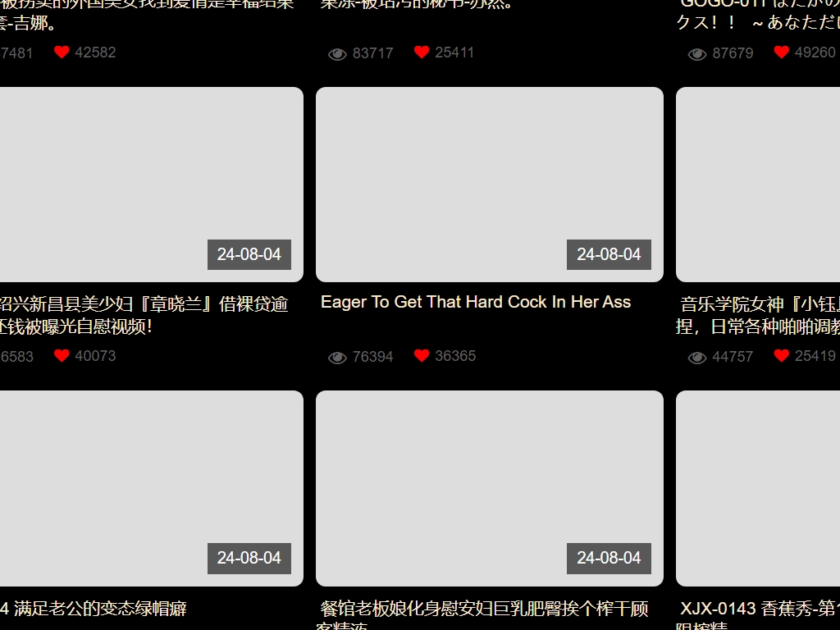This screenshot has width=840, height=630.
Task: Open the XJX-0143 video title link
Action: [759, 609]
